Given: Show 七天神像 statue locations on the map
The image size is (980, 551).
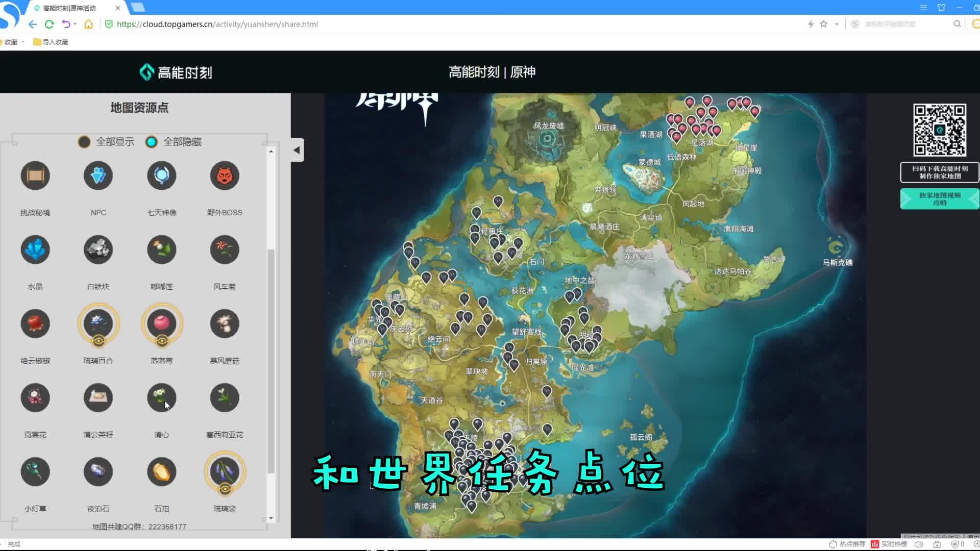Looking at the screenshot, I should coord(161,176).
